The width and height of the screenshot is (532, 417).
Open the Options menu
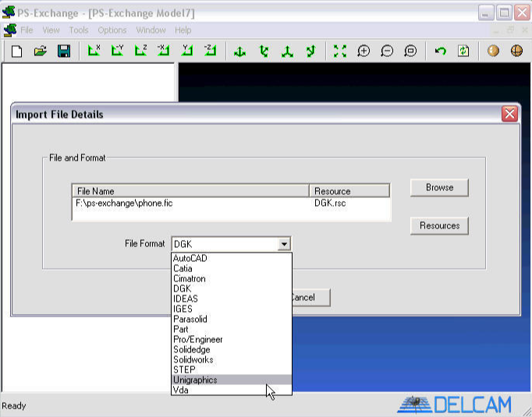point(112,30)
